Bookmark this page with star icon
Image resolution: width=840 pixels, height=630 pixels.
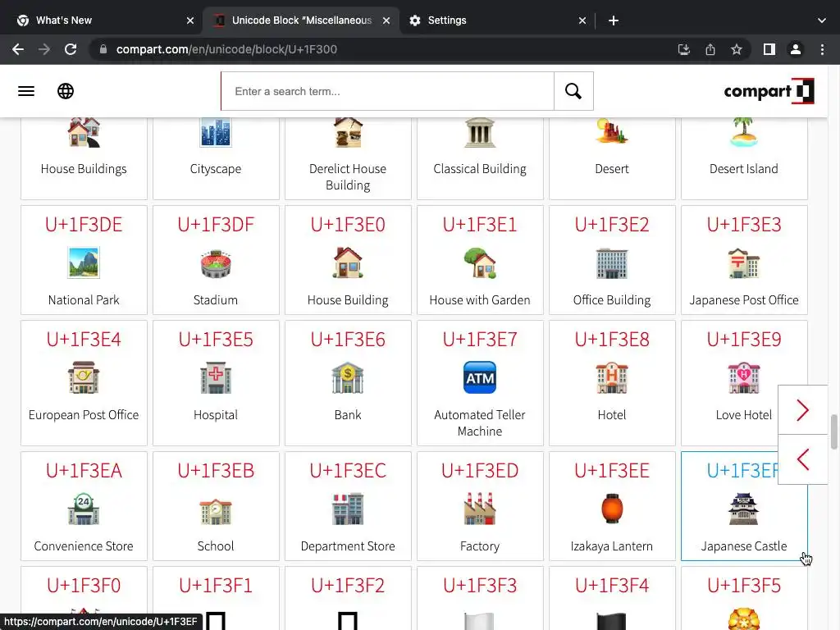[x=737, y=49]
